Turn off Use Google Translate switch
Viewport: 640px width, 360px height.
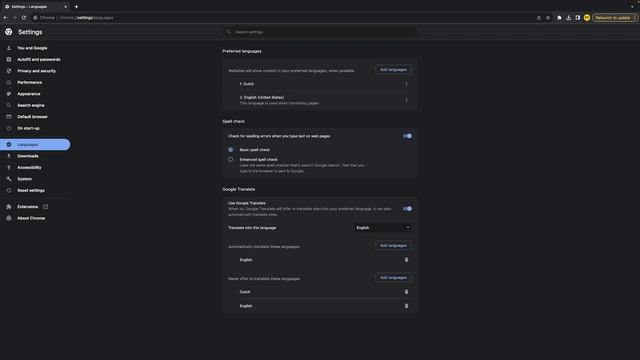tap(407, 209)
